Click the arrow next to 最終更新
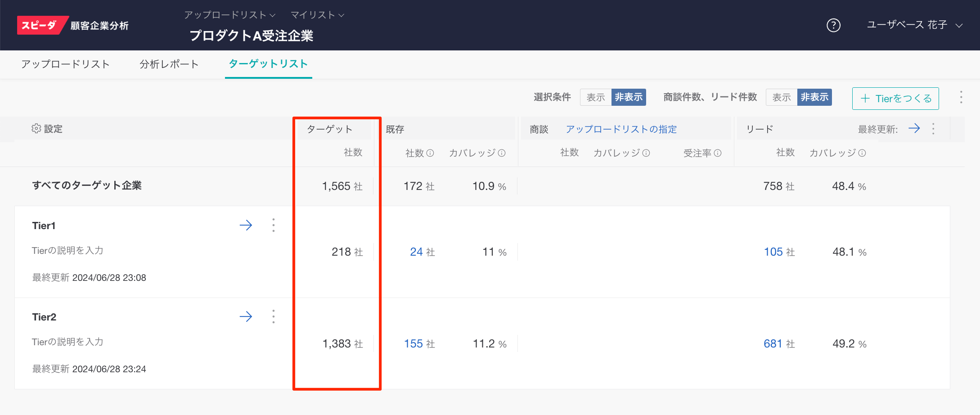Image resolution: width=980 pixels, height=415 pixels. [914, 129]
